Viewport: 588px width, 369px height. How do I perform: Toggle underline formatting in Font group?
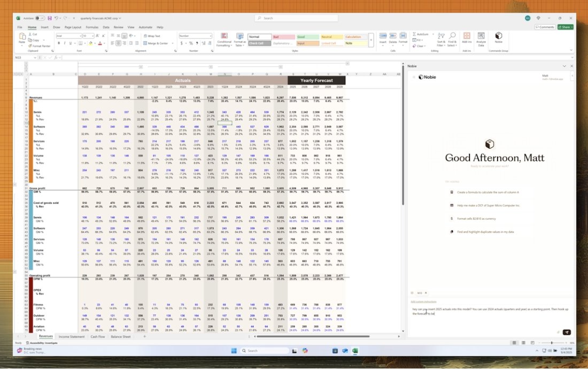tap(70, 43)
